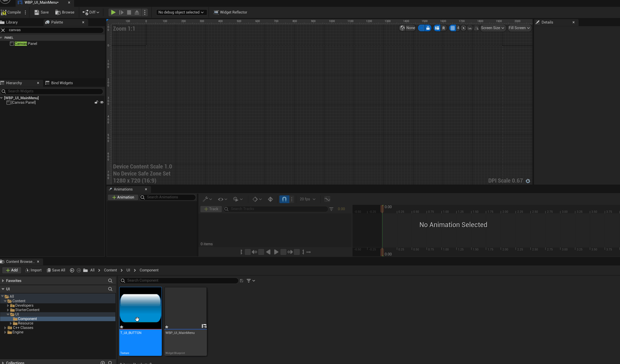The width and height of the screenshot is (620, 364).
Task: Click the layout guides icon next to R
Action: click(437, 28)
